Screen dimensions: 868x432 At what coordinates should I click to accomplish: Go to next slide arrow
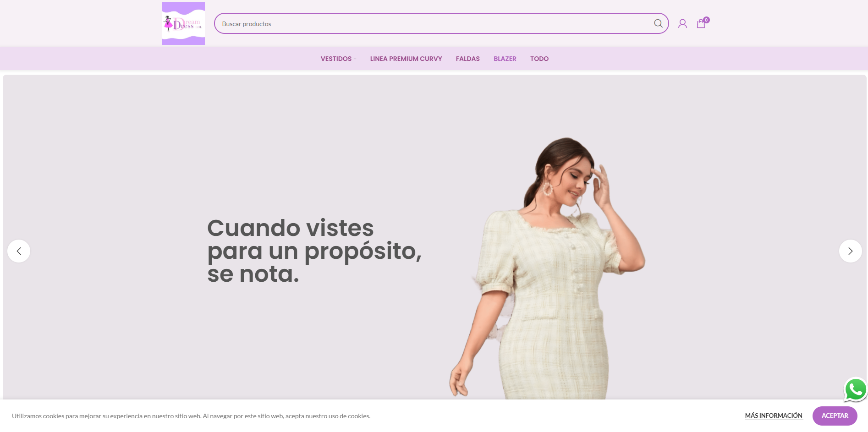tap(850, 251)
